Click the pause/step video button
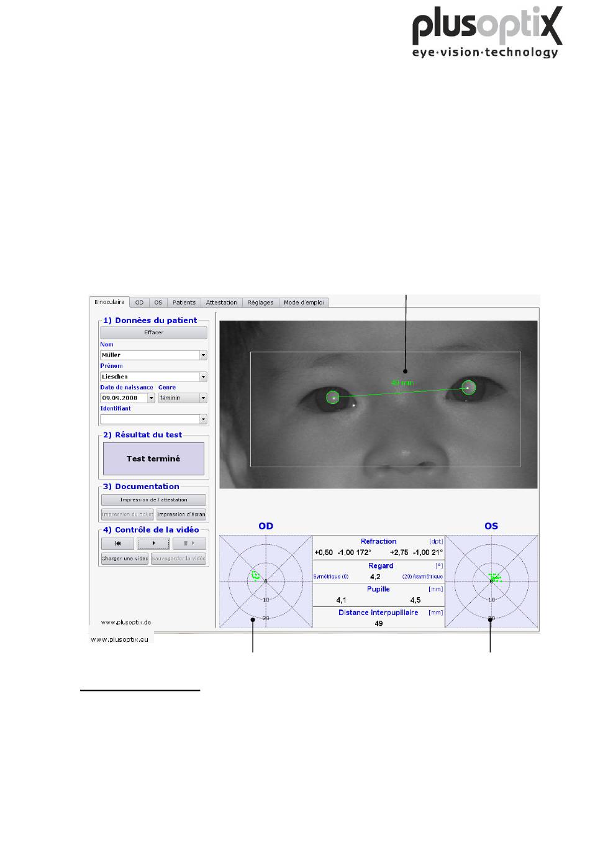This screenshot has height=868, width=590. click(x=189, y=543)
